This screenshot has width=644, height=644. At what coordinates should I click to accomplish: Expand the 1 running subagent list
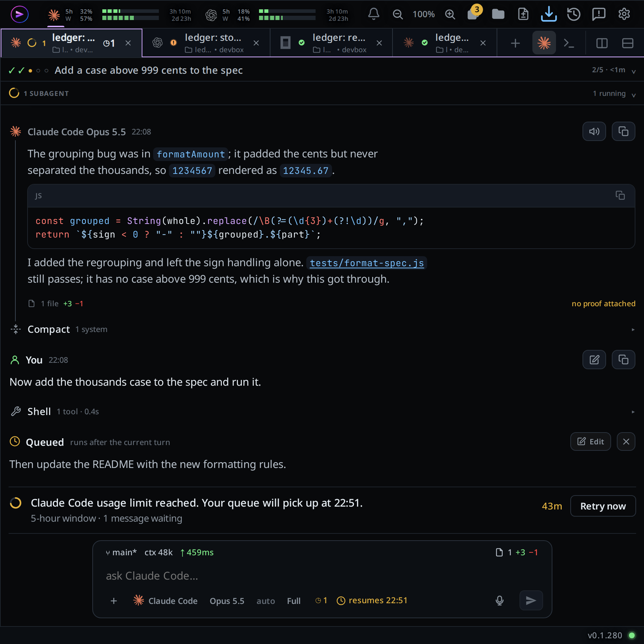pos(634,94)
